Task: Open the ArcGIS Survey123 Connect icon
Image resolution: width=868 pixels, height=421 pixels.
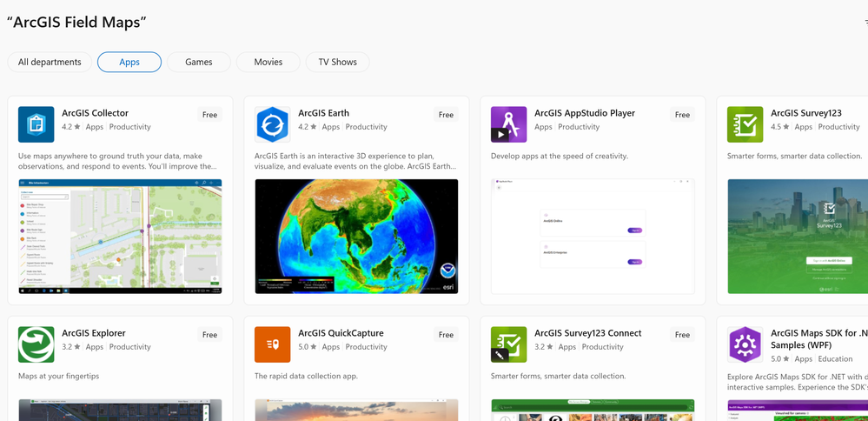Action: 509,344
